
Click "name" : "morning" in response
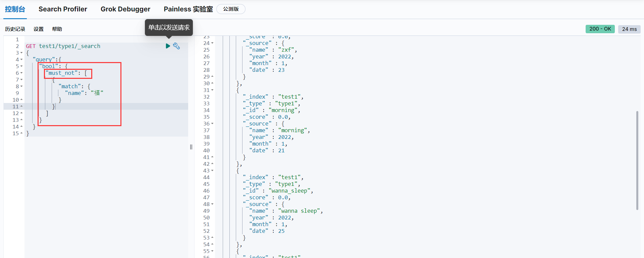[279, 131]
